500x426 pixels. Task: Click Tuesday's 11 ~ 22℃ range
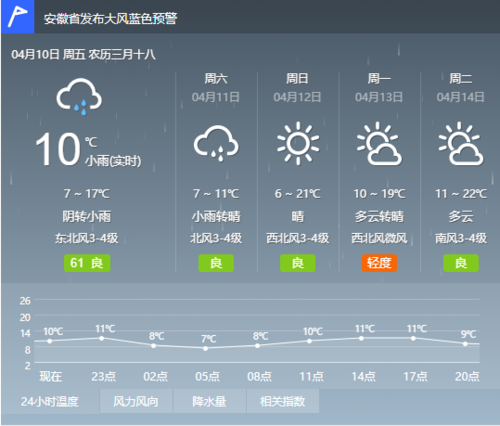461,194
